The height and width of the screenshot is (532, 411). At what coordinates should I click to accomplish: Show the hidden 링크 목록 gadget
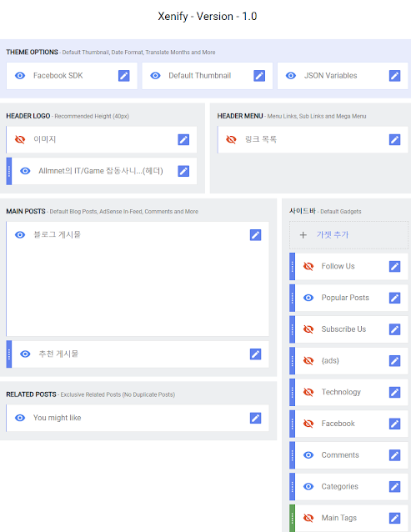[x=231, y=139]
